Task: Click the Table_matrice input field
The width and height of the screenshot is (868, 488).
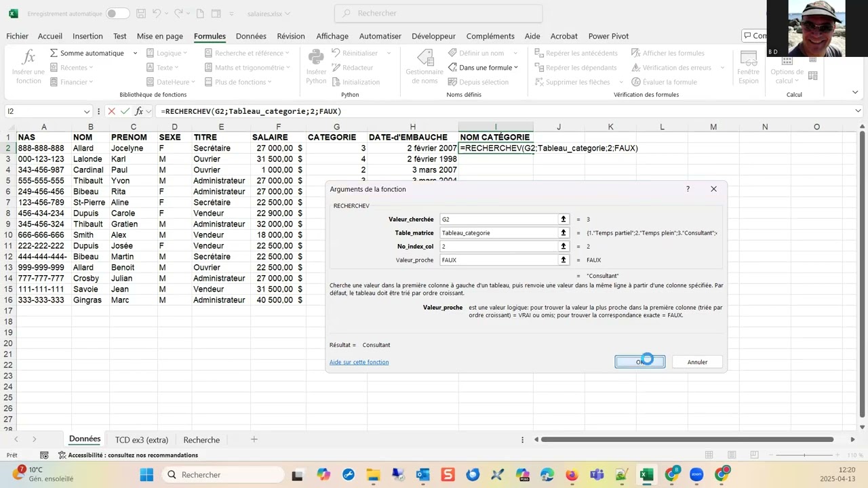Action: 498,232
